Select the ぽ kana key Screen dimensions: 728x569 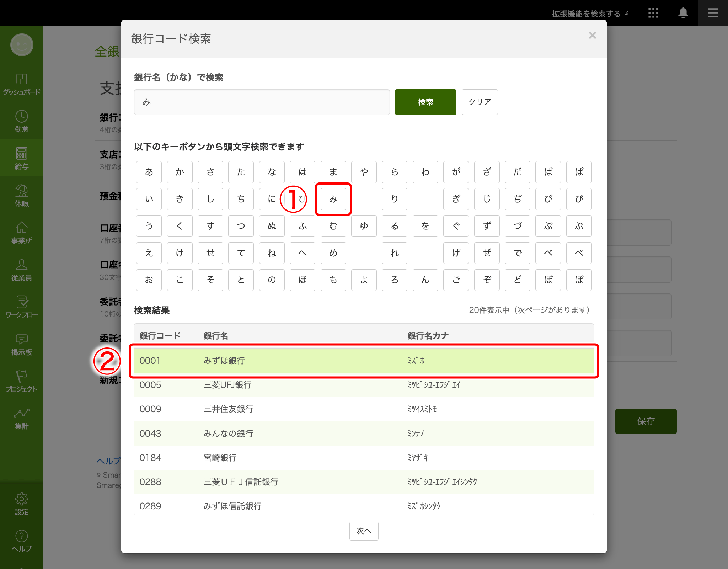tap(579, 280)
